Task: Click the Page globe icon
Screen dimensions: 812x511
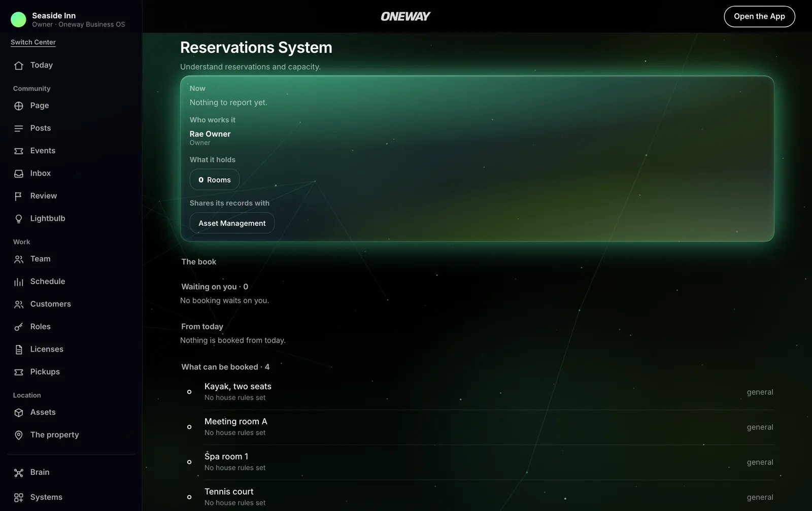Action: tap(19, 106)
